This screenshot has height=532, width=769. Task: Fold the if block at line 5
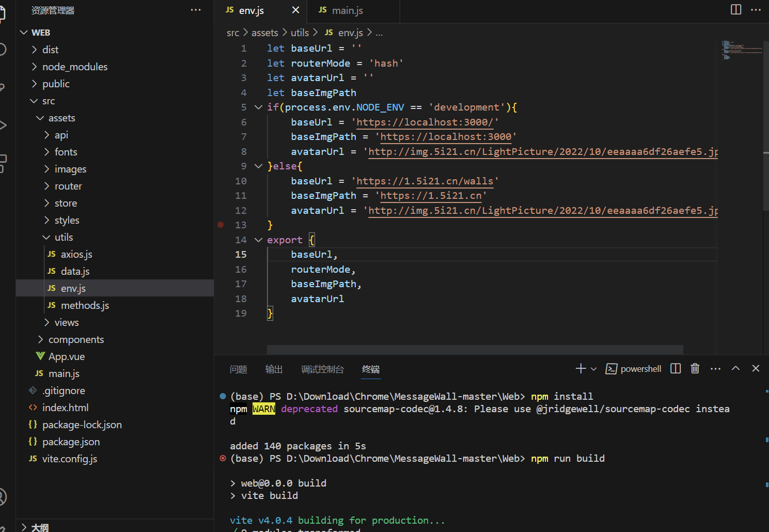[258, 107]
